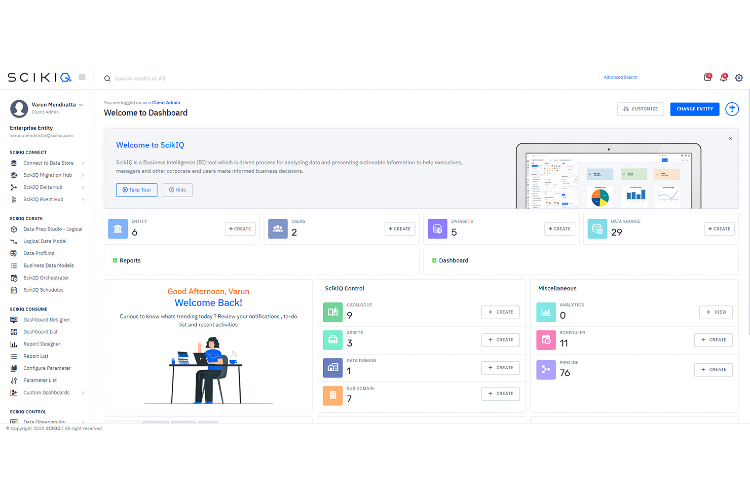Screen dimensions: 750x500
Task: Click the Datasets purple icon tile
Action: pos(437,229)
